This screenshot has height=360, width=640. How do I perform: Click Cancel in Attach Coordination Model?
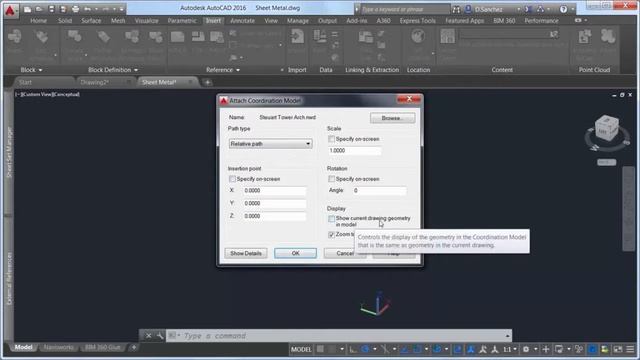pos(345,253)
